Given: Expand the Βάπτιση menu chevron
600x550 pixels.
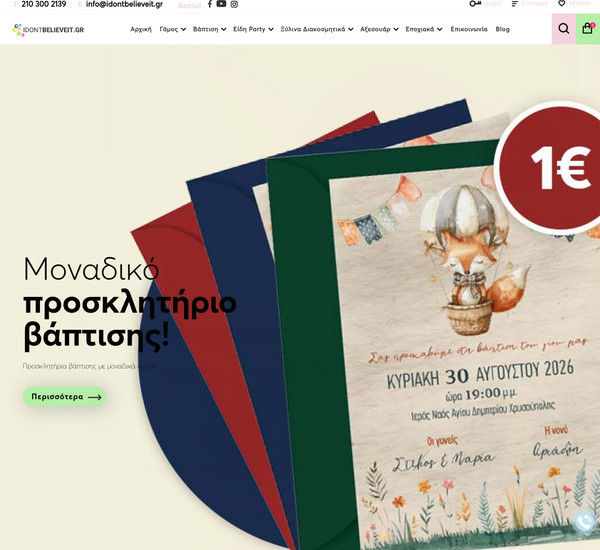Looking at the screenshot, I should pyautogui.click(x=223, y=29).
